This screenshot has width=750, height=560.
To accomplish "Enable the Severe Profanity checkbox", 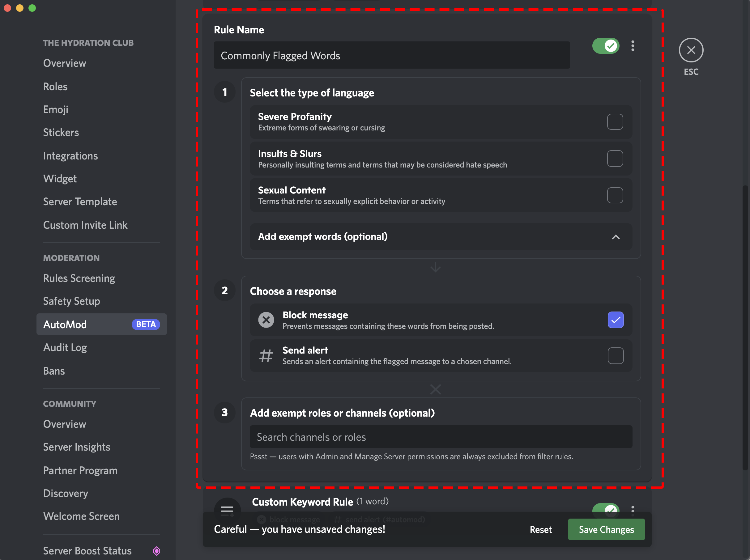I will (615, 122).
